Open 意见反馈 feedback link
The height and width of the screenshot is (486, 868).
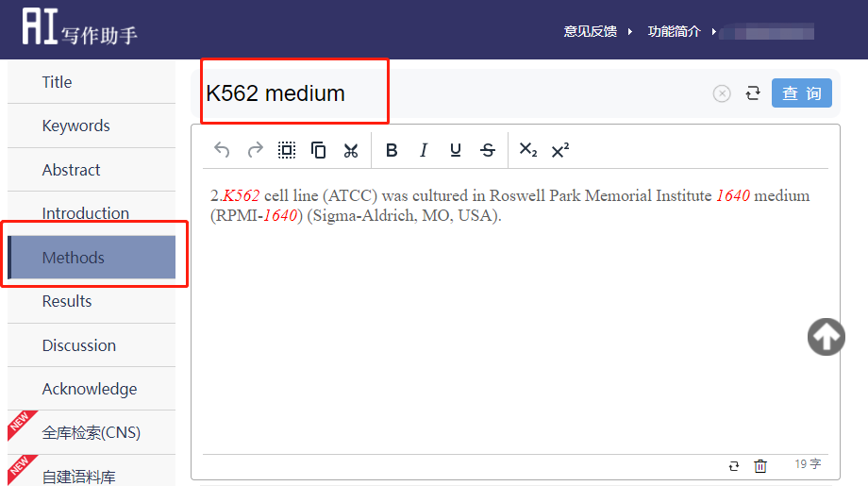tap(591, 31)
